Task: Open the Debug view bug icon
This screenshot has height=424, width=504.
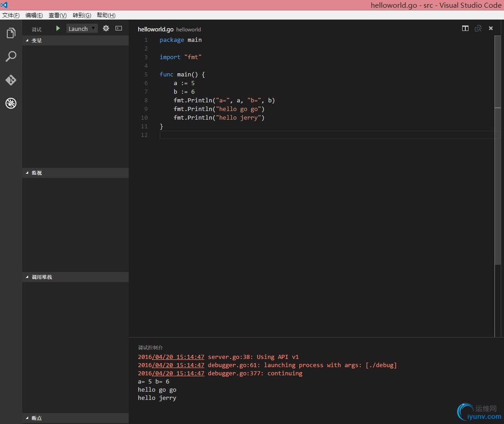Action: pos(11,103)
